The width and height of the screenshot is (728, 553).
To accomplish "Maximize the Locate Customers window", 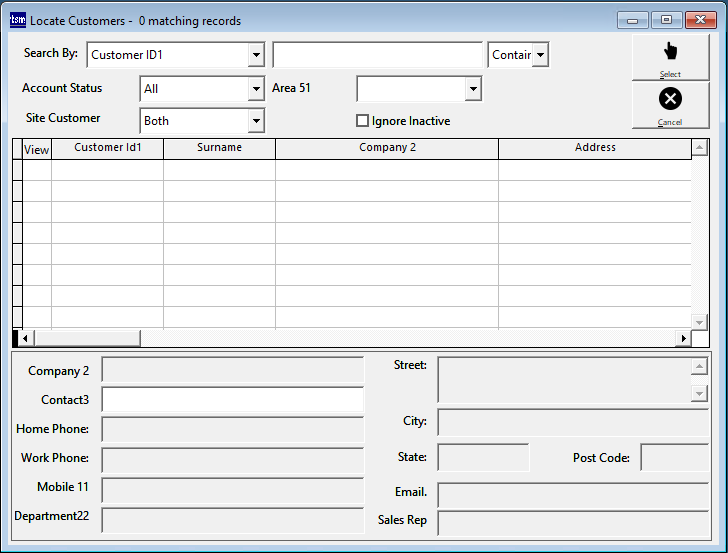I will (x=666, y=20).
